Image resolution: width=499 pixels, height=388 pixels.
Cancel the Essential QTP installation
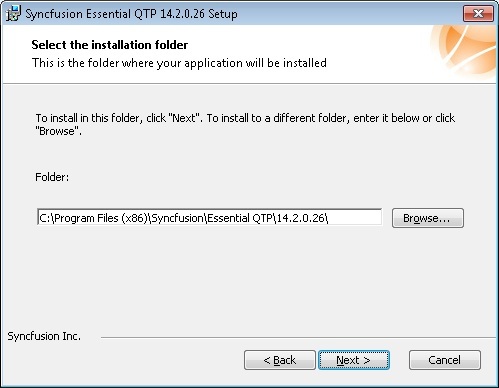445,360
